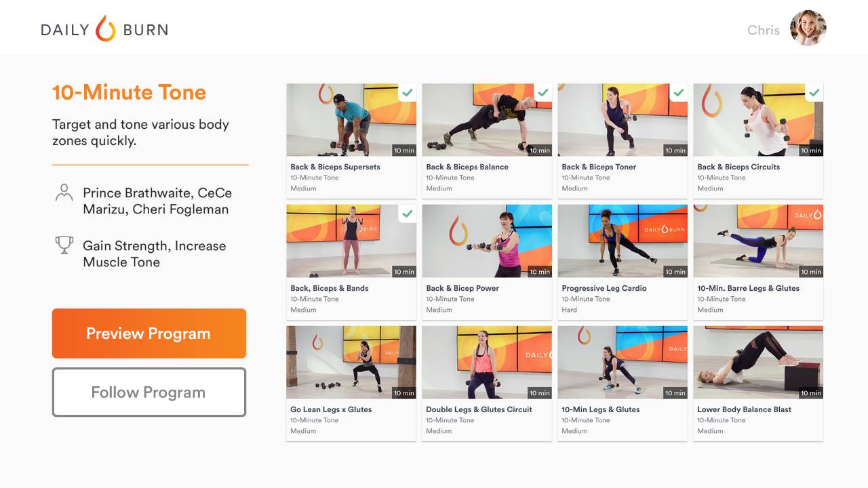Click the checkmark on Back & Biceps Circuits
Screen dimensions: 868x488
pos(814,92)
